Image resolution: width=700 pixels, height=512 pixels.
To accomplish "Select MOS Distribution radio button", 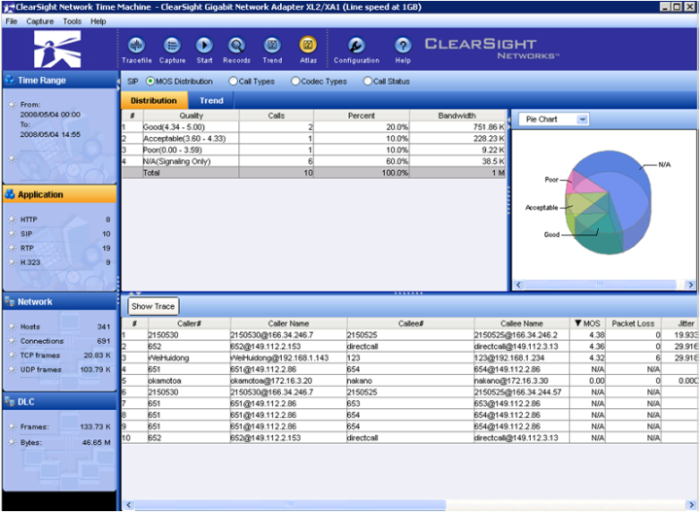I will (x=150, y=81).
